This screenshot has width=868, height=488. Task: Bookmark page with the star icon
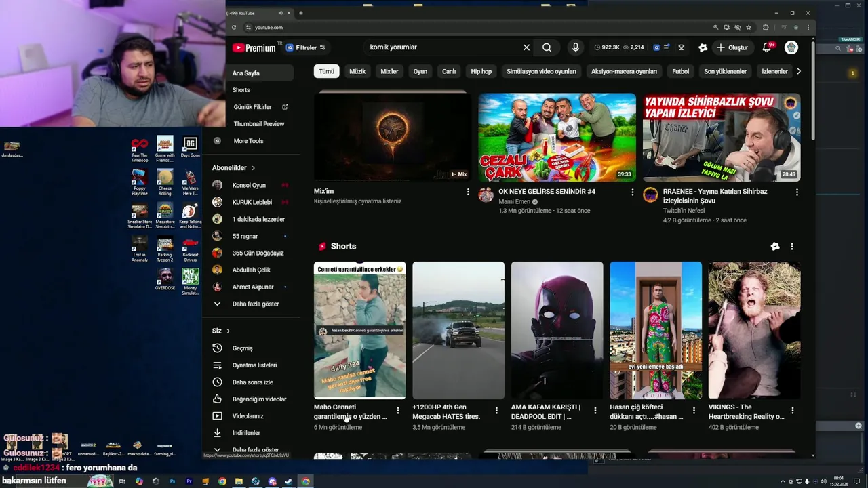pos(749,27)
